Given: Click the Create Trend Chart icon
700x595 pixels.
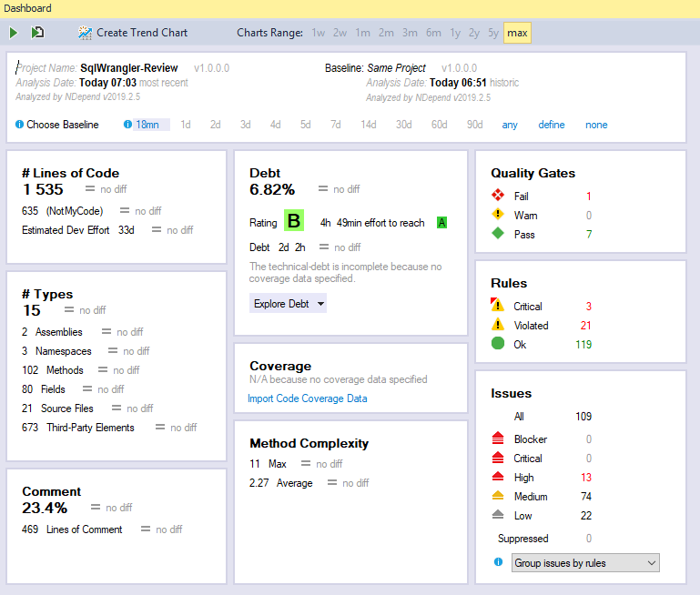Looking at the screenshot, I should click(x=86, y=33).
